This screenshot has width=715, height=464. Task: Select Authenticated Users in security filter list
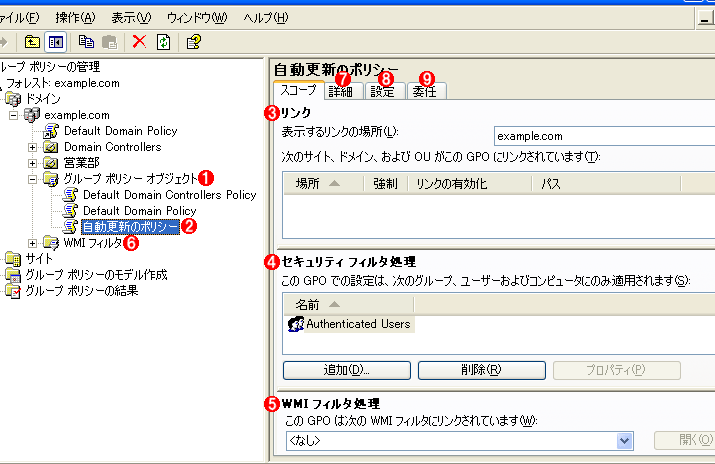tap(348, 324)
